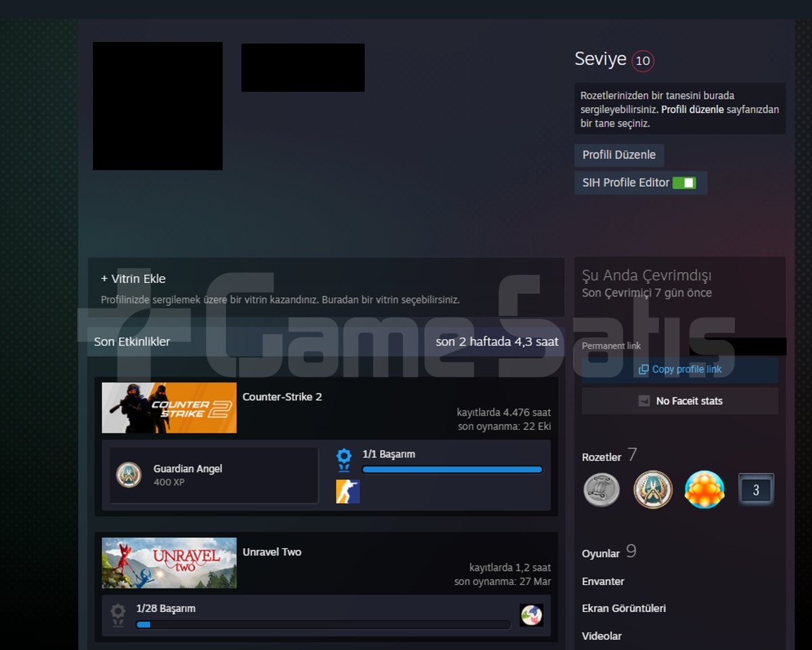Click 'son oynanma: 22 Eki' text

click(x=504, y=427)
